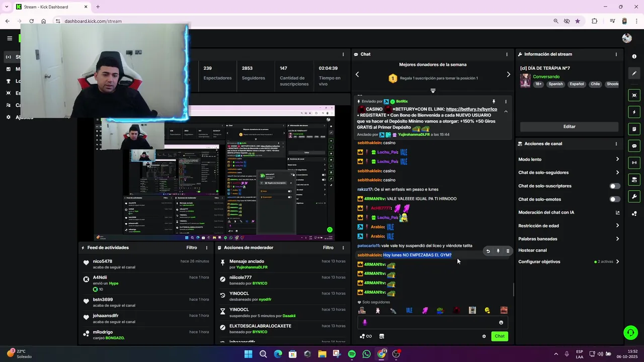This screenshot has width=644, height=362.
Task: Open Acciones de moderador three-dot menu
Action: pos(343,247)
